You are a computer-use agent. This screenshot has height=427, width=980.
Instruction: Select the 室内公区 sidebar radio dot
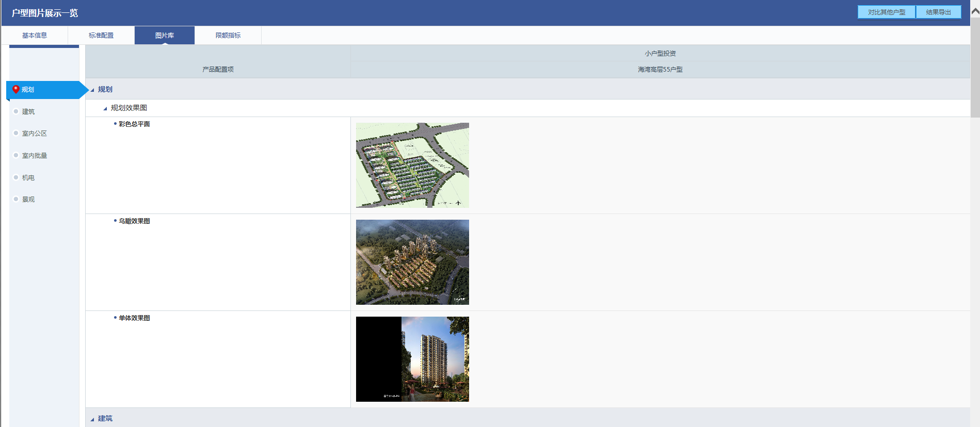click(x=16, y=133)
